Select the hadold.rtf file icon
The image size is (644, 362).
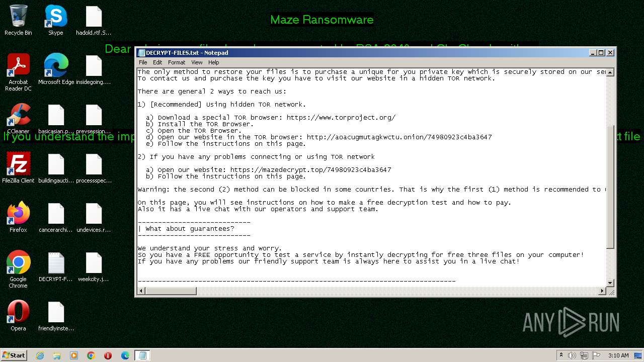pyautogui.click(x=94, y=20)
